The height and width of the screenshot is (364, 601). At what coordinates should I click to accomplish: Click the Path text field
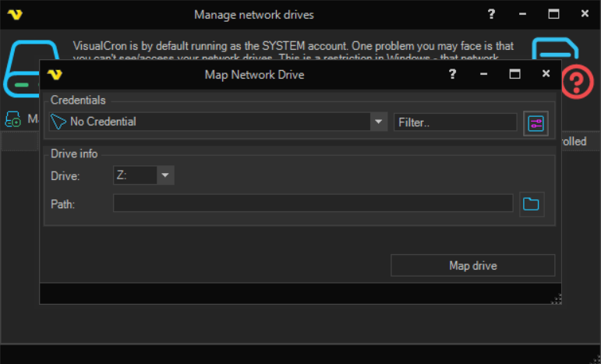pyautogui.click(x=313, y=204)
